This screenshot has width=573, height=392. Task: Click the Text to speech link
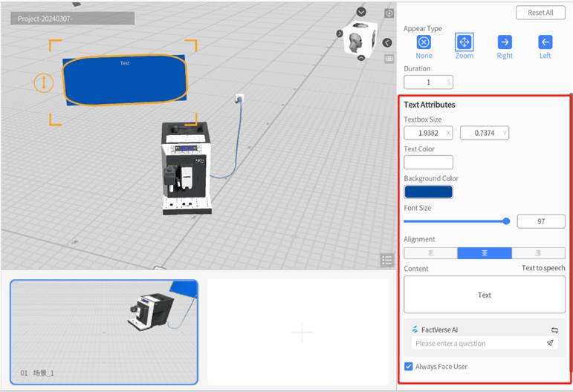click(x=543, y=268)
